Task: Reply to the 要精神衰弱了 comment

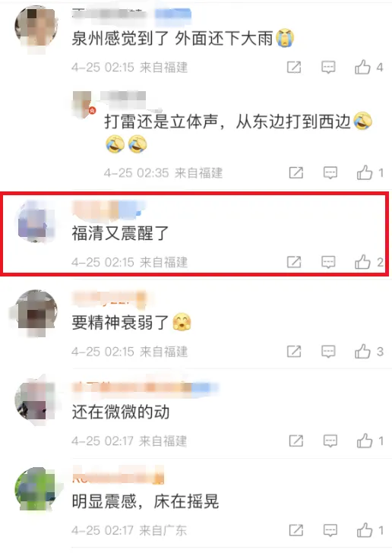Action: point(328,352)
